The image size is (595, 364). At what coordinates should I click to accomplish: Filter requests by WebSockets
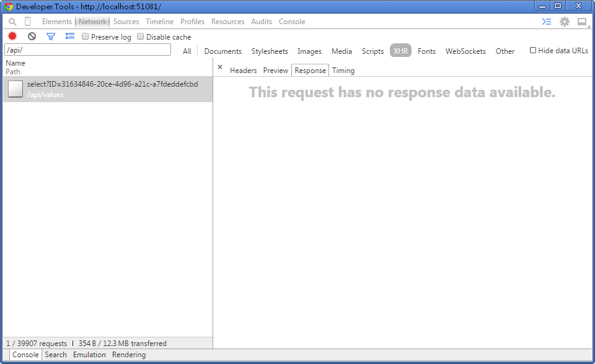pos(465,51)
